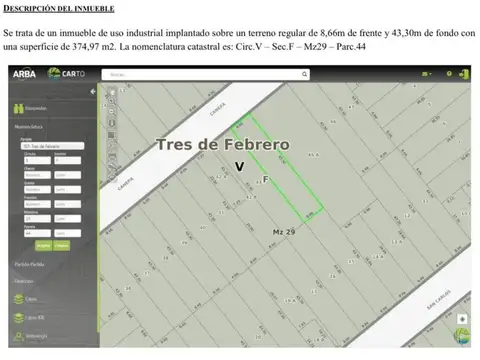Open the Capas layers icon

pyautogui.click(x=18, y=299)
